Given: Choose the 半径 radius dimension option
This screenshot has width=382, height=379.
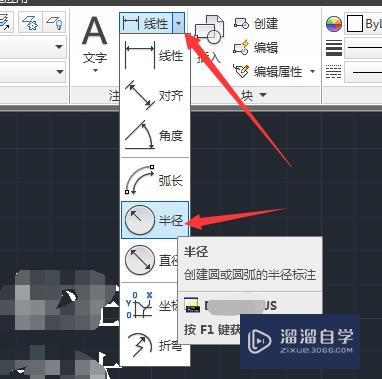Looking at the screenshot, I should tap(155, 220).
